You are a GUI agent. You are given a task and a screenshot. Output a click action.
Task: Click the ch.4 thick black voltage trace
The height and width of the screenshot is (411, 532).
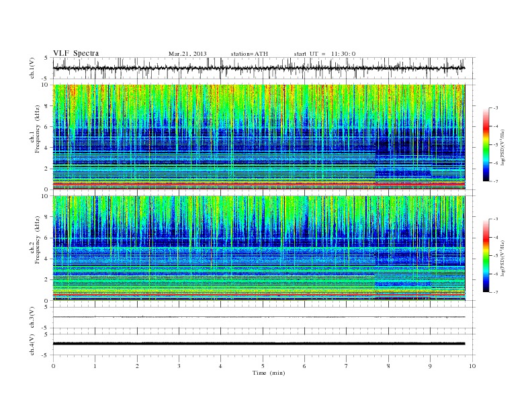coord(259,344)
